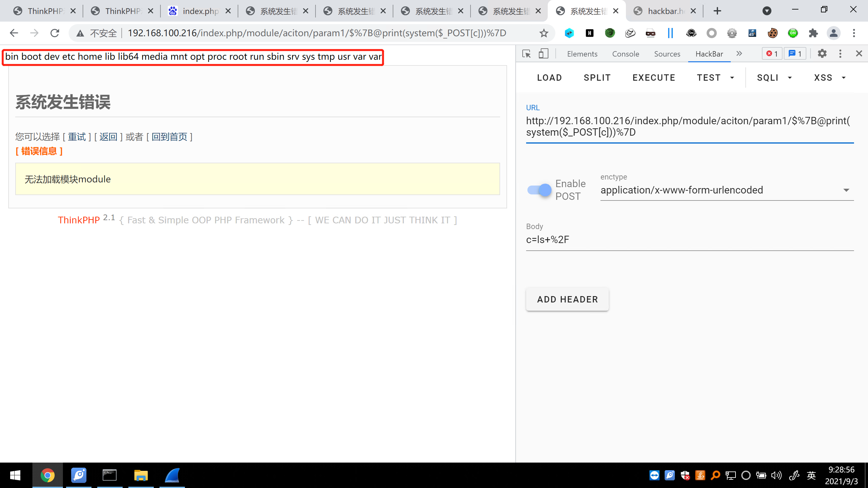Close the hackbar.h browser tab
This screenshot has height=488, width=868.
coord(693,11)
